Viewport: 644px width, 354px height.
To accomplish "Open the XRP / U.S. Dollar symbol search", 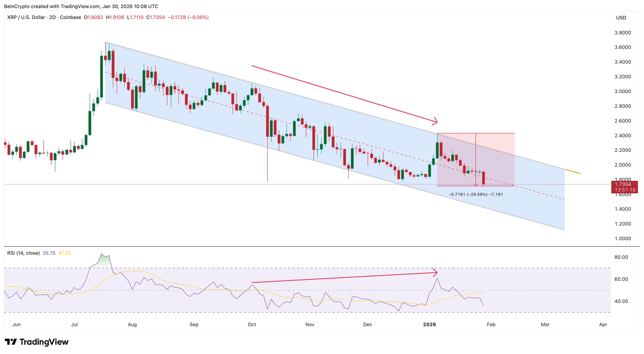I will (x=26, y=18).
